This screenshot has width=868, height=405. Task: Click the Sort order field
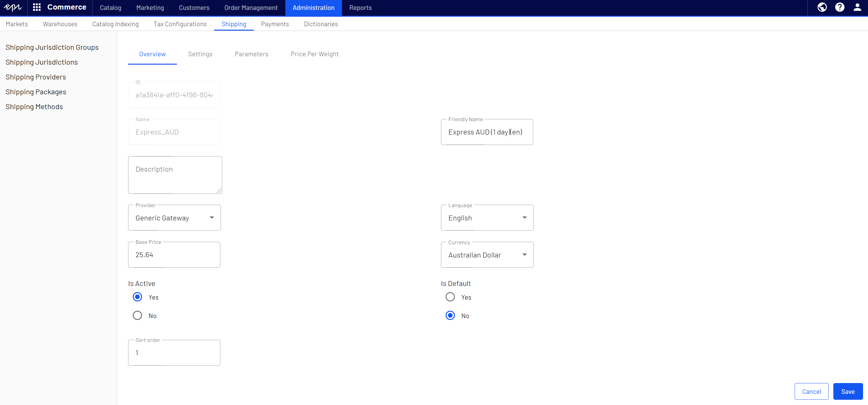174,353
